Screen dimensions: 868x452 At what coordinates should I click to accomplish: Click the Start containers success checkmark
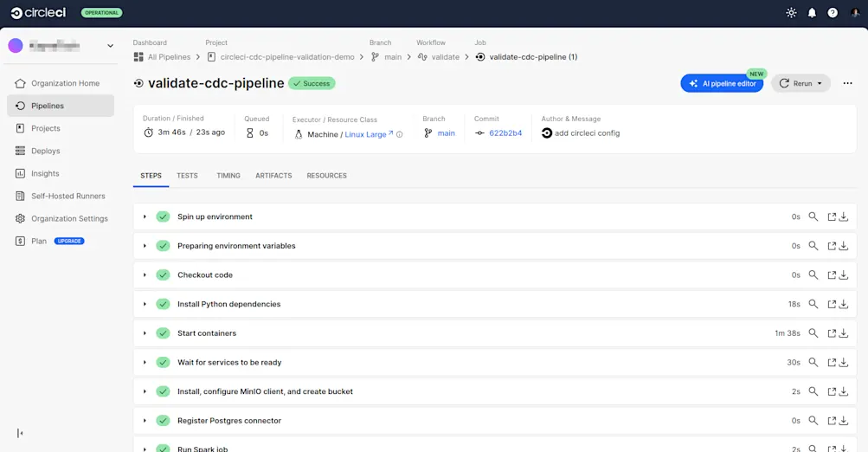coord(163,333)
